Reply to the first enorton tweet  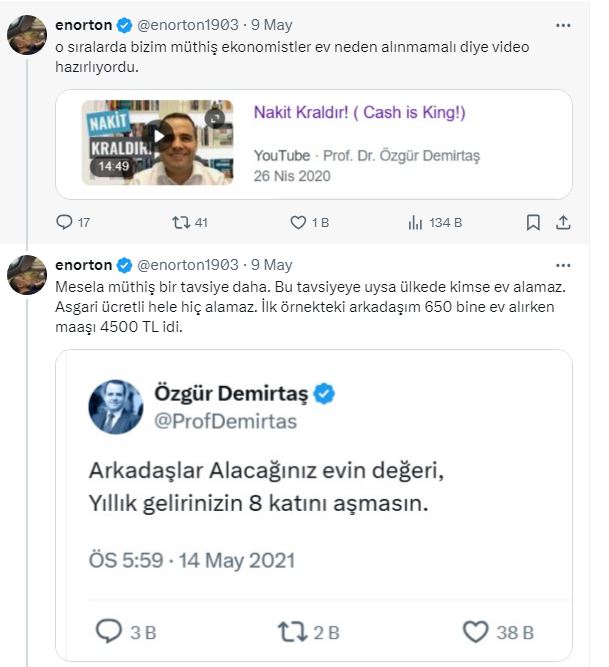(66, 222)
